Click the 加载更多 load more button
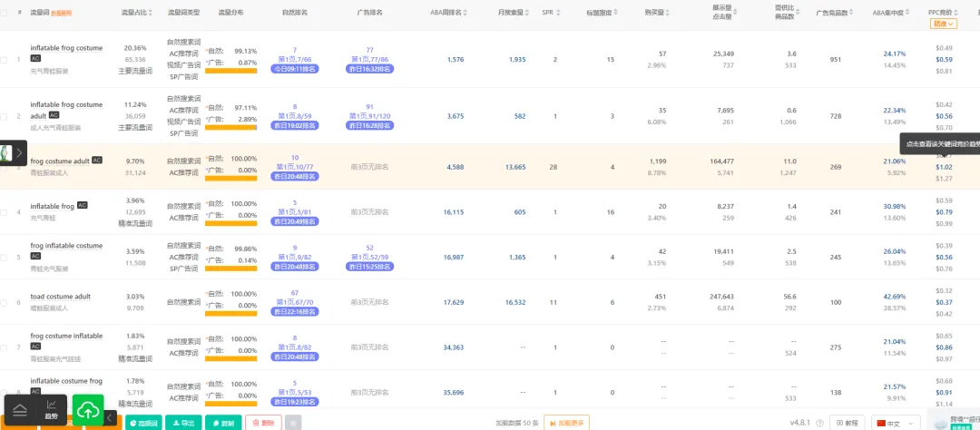This screenshot has width=980, height=430. pos(566,423)
